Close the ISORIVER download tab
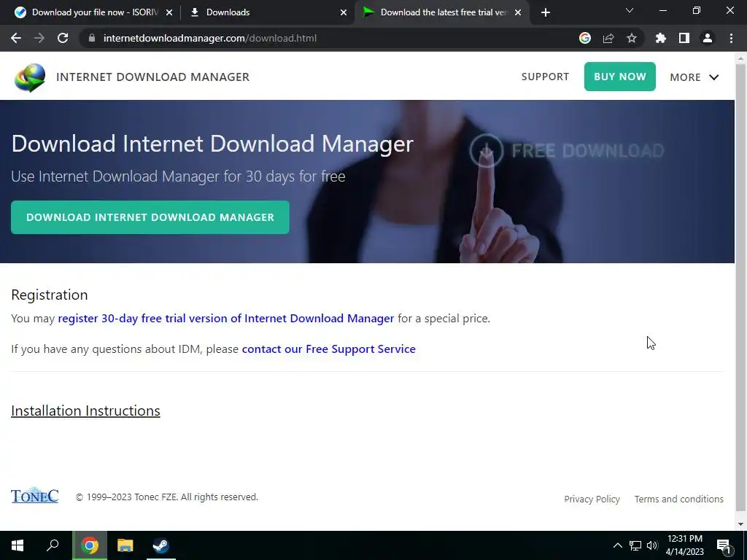 (x=169, y=12)
